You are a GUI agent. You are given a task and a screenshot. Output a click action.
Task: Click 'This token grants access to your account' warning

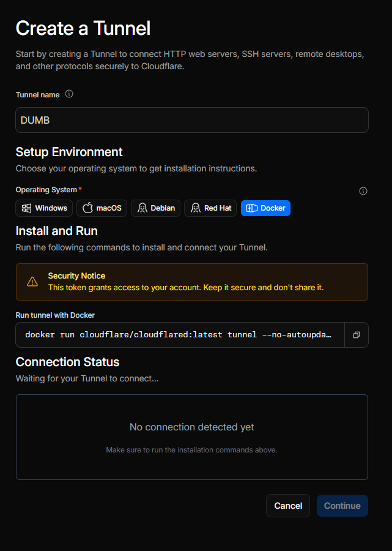(x=186, y=288)
